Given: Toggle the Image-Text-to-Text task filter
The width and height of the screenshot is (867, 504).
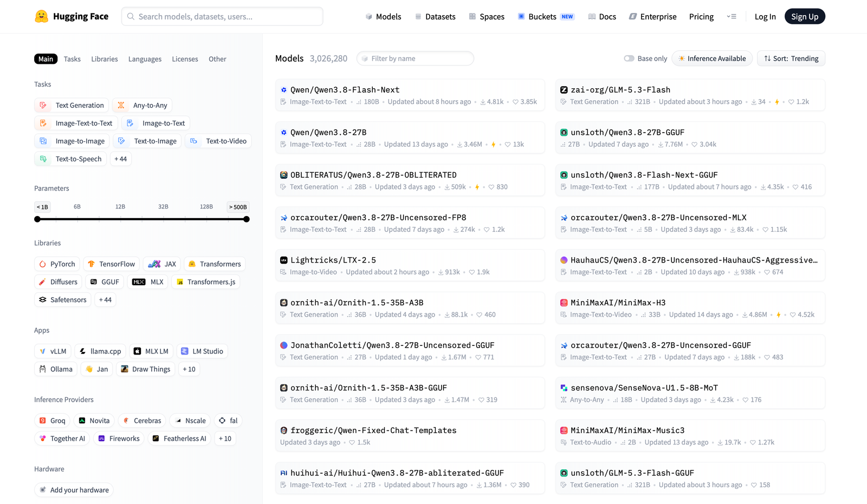Looking at the screenshot, I should click(x=76, y=123).
